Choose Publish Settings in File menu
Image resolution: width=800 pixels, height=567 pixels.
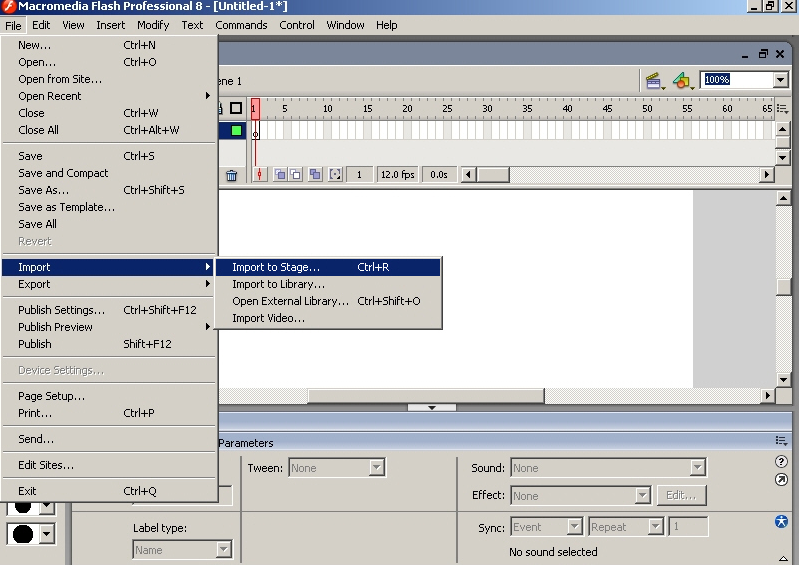[109, 310]
